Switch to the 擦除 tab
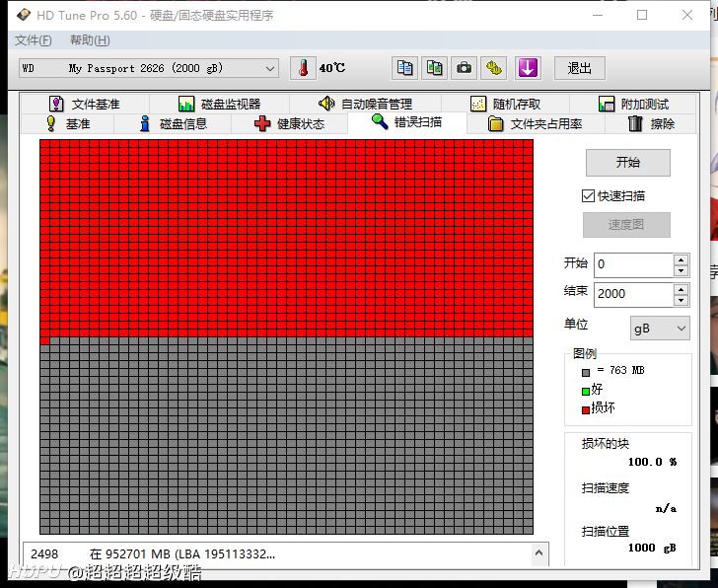The height and width of the screenshot is (588, 718). pos(651,124)
